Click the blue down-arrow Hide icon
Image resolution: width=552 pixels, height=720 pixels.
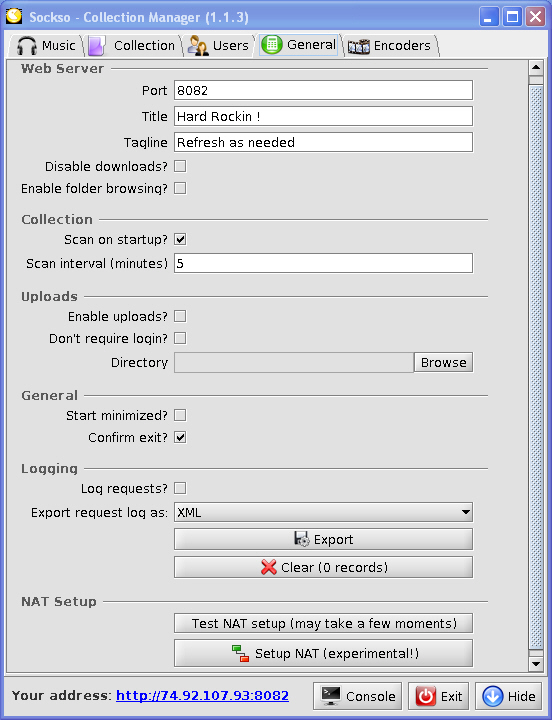(x=493, y=696)
